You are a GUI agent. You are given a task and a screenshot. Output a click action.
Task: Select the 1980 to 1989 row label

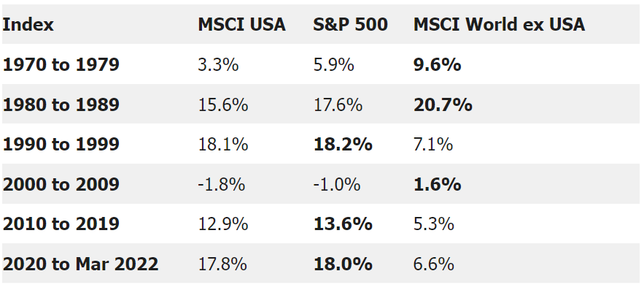click(61, 104)
